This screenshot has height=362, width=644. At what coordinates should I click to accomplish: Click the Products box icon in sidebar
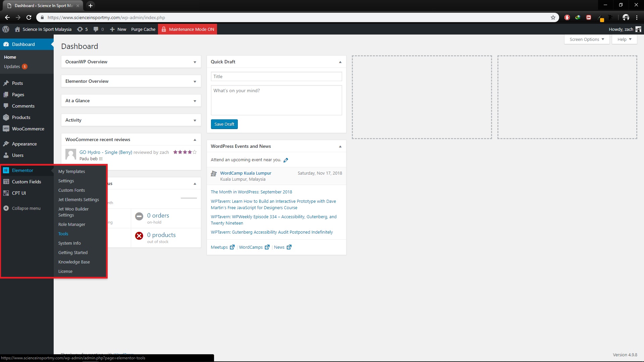(x=6, y=117)
